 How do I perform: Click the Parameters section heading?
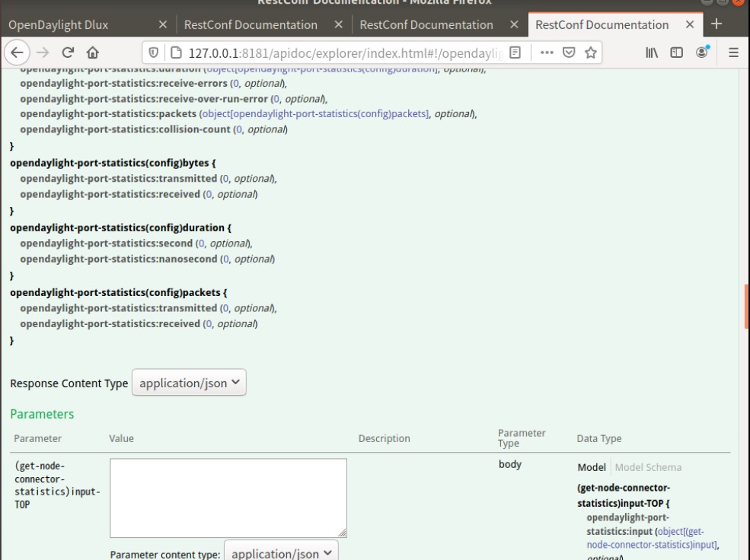(42, 414)
